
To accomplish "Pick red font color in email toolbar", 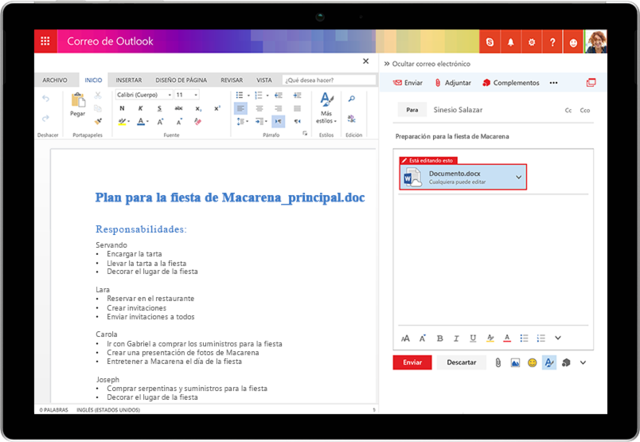I will pos(507,338).
